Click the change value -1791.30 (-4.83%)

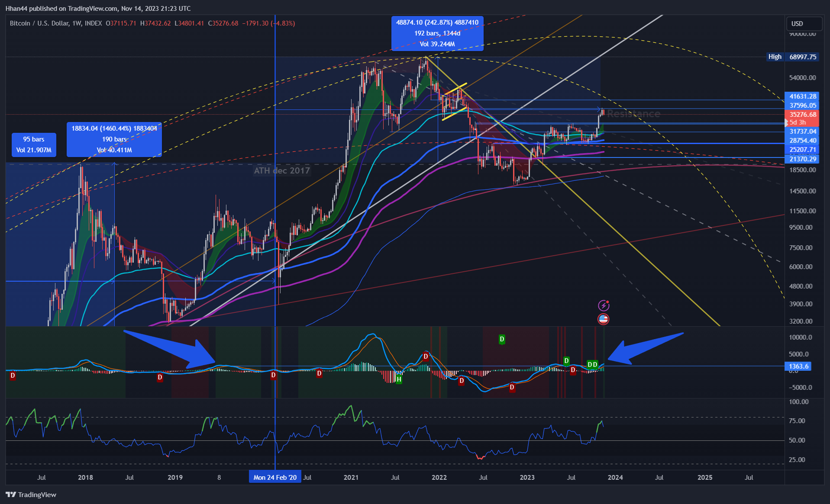point(268,23)
